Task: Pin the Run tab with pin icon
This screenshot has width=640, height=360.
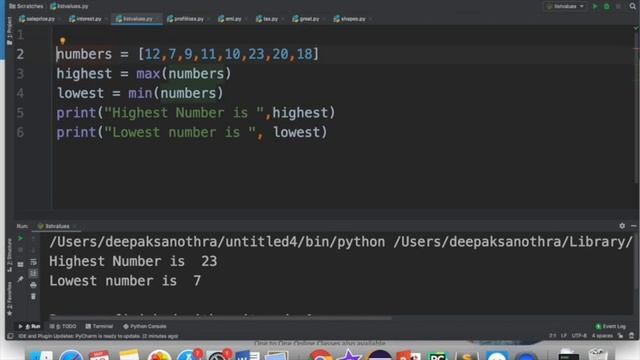Action: 20,279
